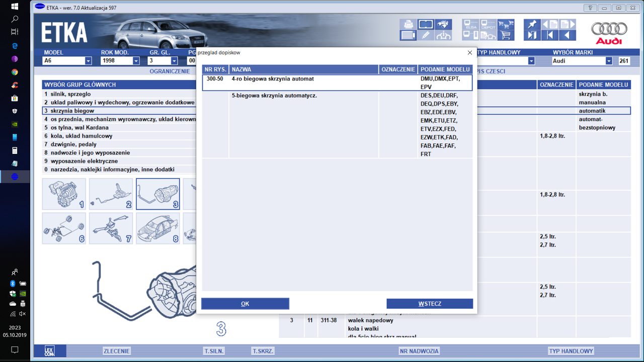
Task: Click the frame view icon next to printer
Action: pyautogui.click(x=426, y=24)
